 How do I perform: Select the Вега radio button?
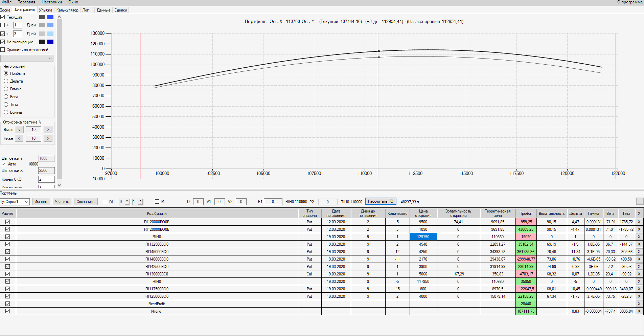click(6, 97)
